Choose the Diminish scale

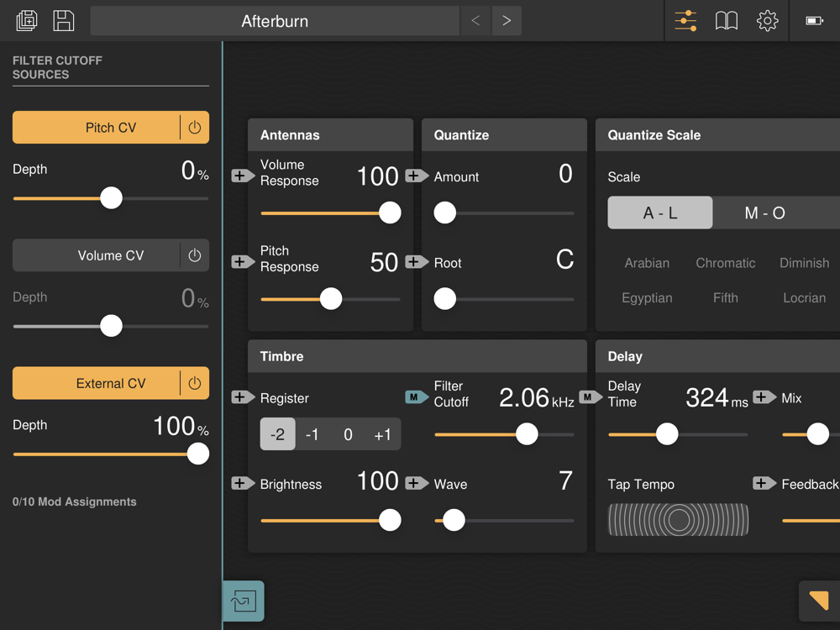(804, 263)
